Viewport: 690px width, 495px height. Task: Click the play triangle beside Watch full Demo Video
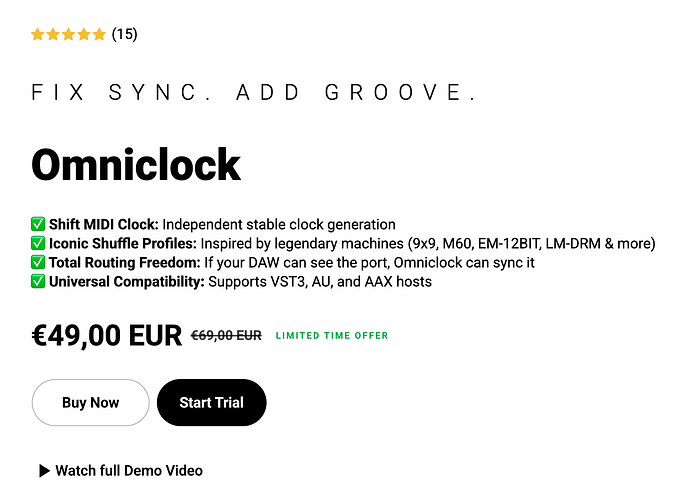44,470
